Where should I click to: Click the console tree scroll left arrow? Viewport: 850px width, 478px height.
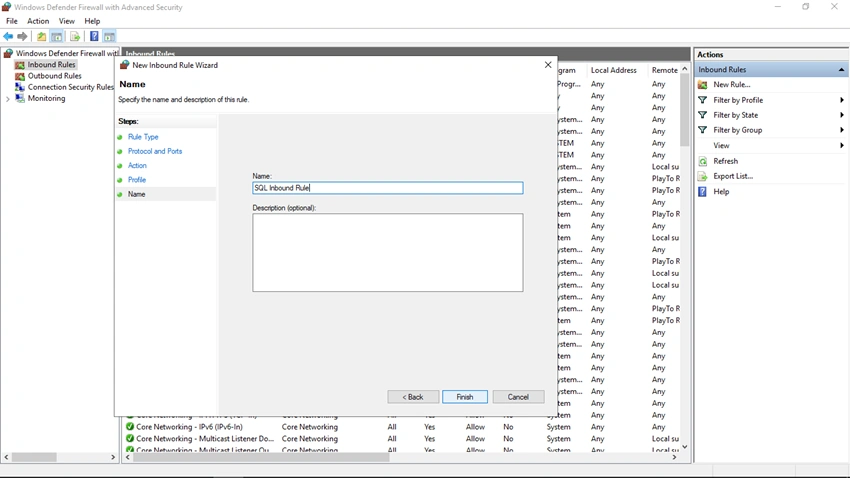coord(6,457)
